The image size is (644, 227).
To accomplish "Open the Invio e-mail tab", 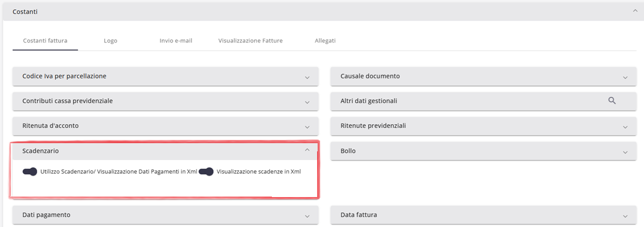I will (x=175, y=41).
